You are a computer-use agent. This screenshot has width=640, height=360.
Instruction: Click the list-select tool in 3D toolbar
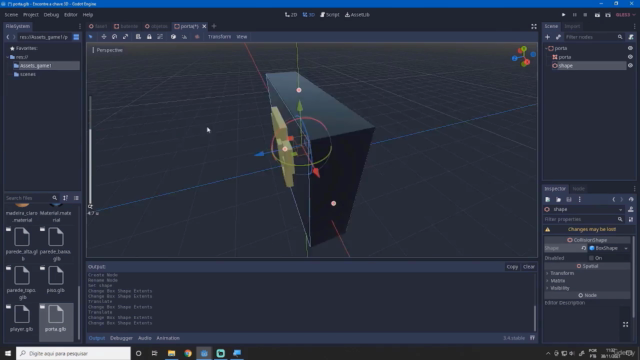pos(138,37)
